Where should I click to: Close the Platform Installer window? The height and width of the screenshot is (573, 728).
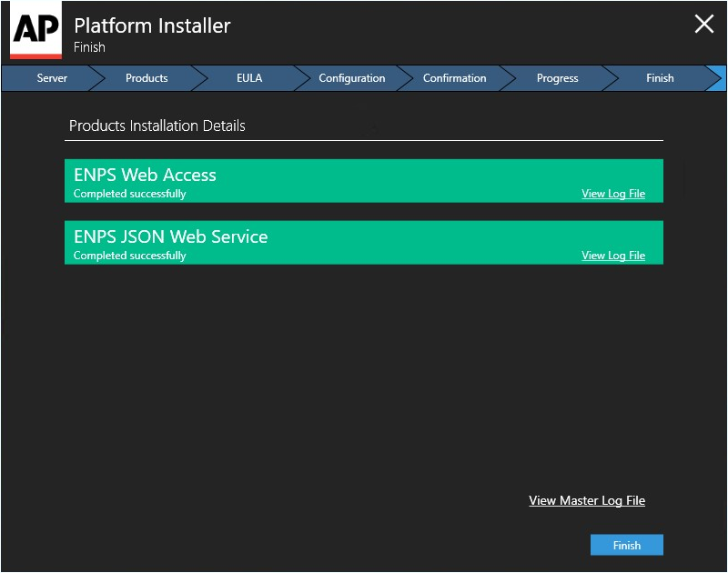[703, 24]
